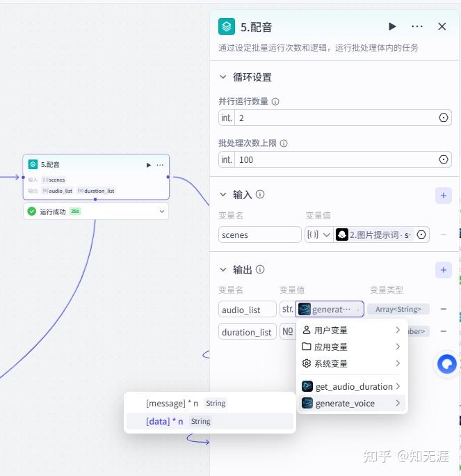The image size is (461, 476).
Task: Expand 系统变量 submenu
Action: (352, 363)
